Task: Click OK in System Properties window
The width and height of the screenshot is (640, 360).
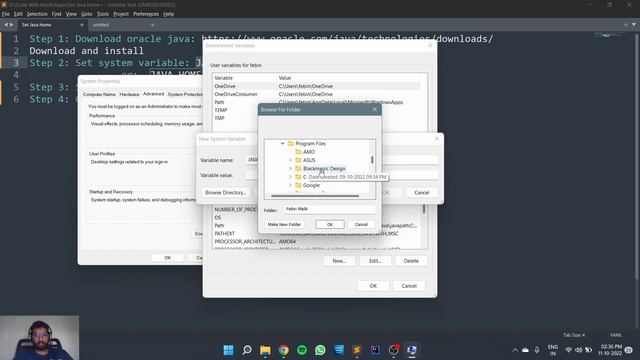Action: (x=167, y=258)
